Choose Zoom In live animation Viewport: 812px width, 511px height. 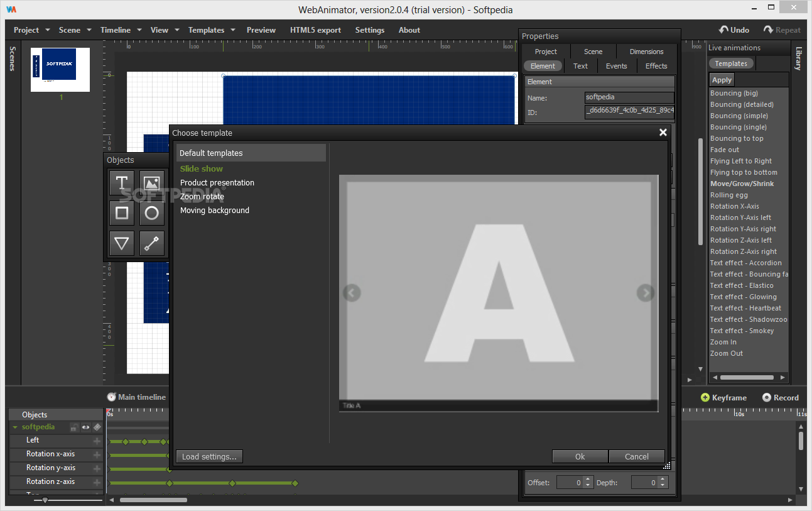(723, 342)
